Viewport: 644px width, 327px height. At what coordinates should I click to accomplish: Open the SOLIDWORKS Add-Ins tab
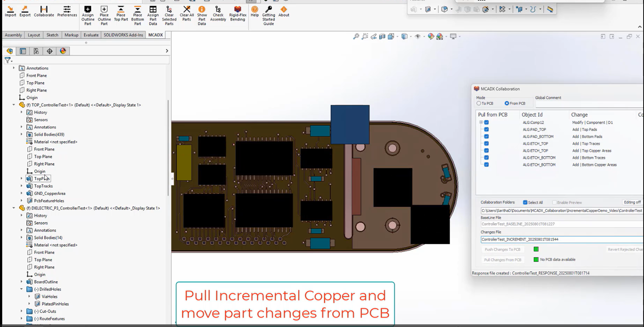click(123, 35)
